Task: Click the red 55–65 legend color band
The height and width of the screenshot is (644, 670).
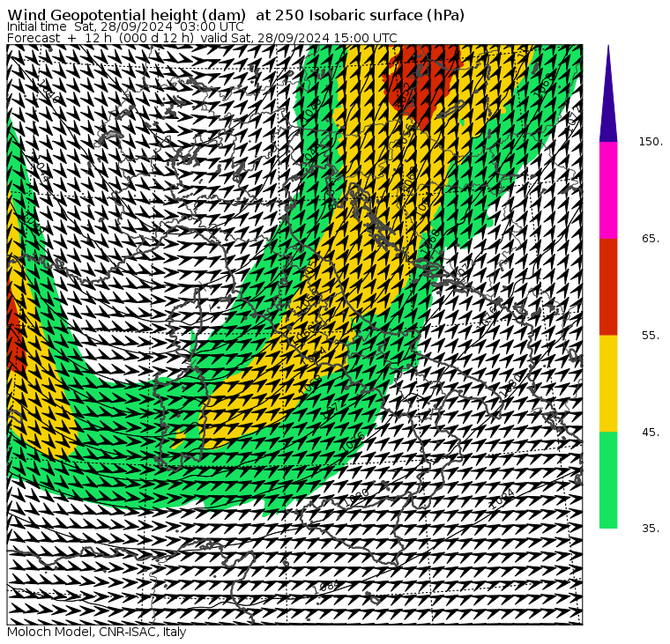Action: (608, 286)
